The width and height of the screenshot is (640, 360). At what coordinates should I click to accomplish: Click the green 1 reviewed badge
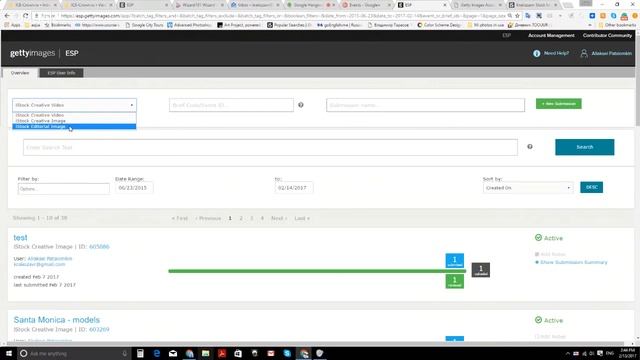point(455,281)
